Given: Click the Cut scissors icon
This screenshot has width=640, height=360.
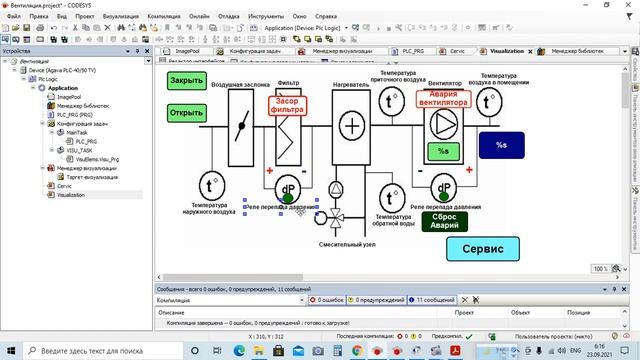Looking at the screenshot, I should click(75, 28).
